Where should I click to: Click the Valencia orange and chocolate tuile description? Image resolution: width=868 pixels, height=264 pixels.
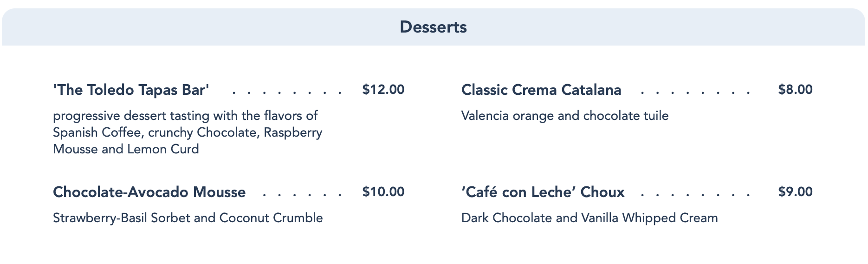(x=565, y=115)
